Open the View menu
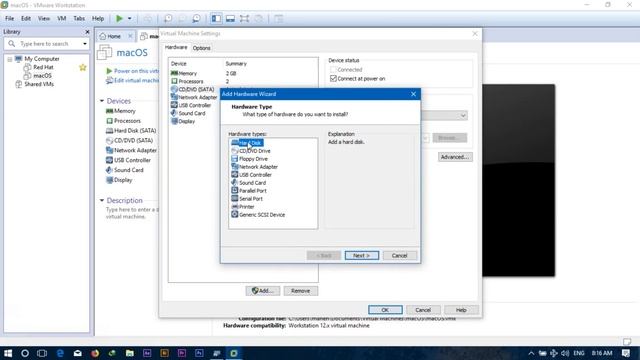Image resolution: width=640 pixels, height=360 pixels. [44, 18]
